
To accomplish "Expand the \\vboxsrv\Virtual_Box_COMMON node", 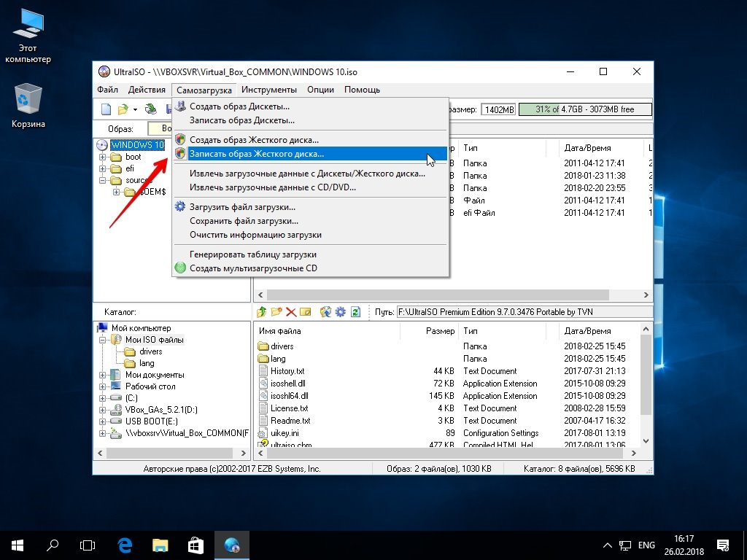I will pyautogui.click(x=102, y=433).
